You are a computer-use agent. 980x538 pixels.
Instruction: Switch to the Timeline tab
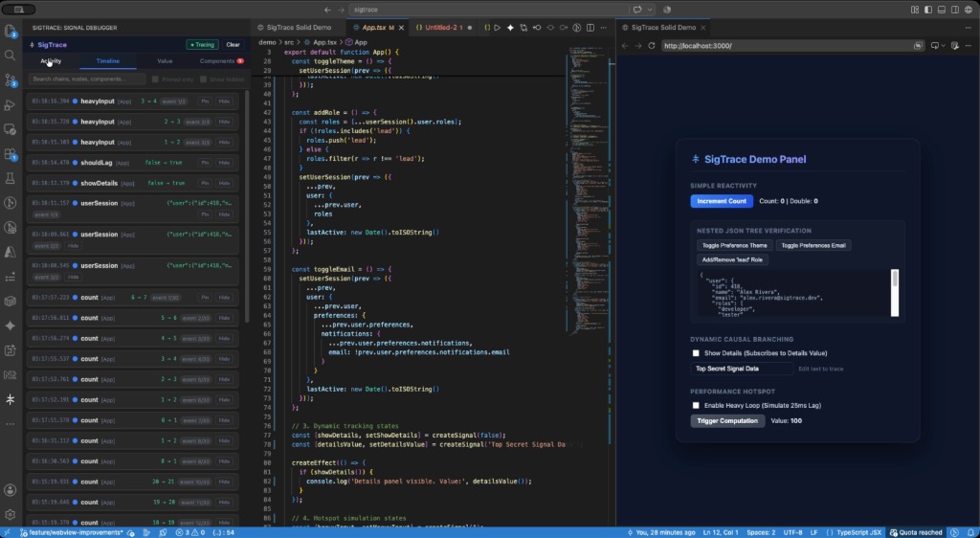[107, 61]
